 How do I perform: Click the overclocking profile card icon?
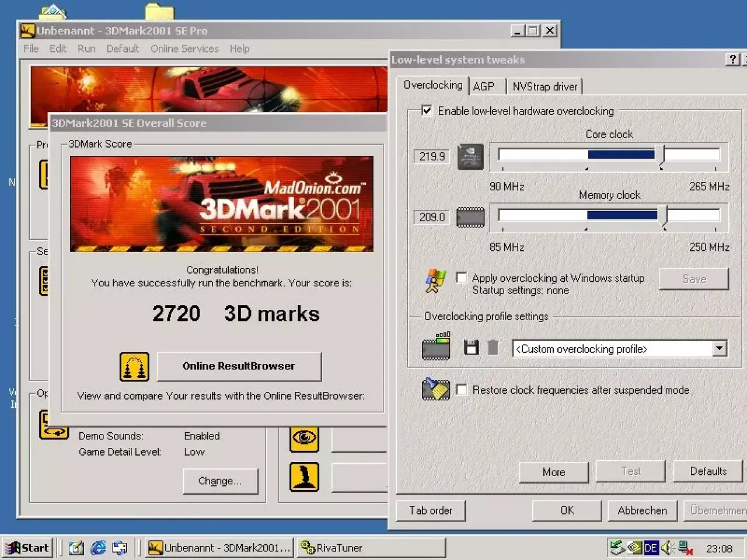click(436, 346)
